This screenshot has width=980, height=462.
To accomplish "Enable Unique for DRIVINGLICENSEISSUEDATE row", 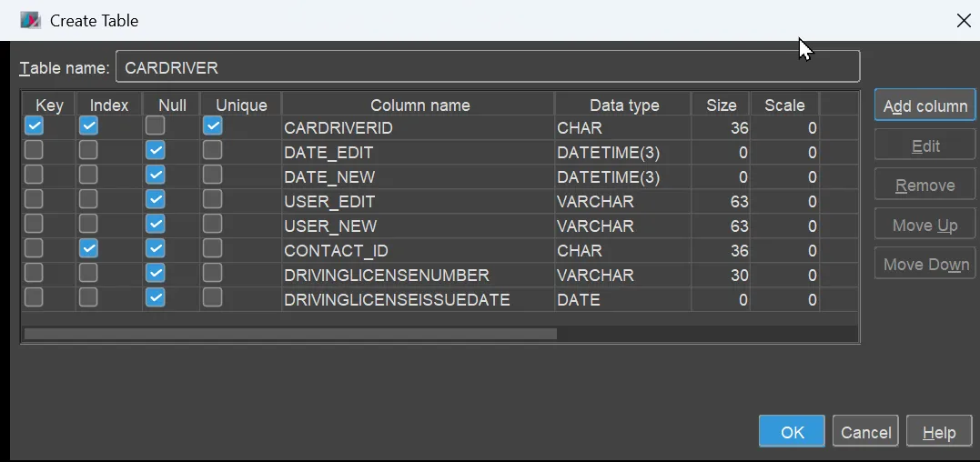I will [x=213, y=297].
